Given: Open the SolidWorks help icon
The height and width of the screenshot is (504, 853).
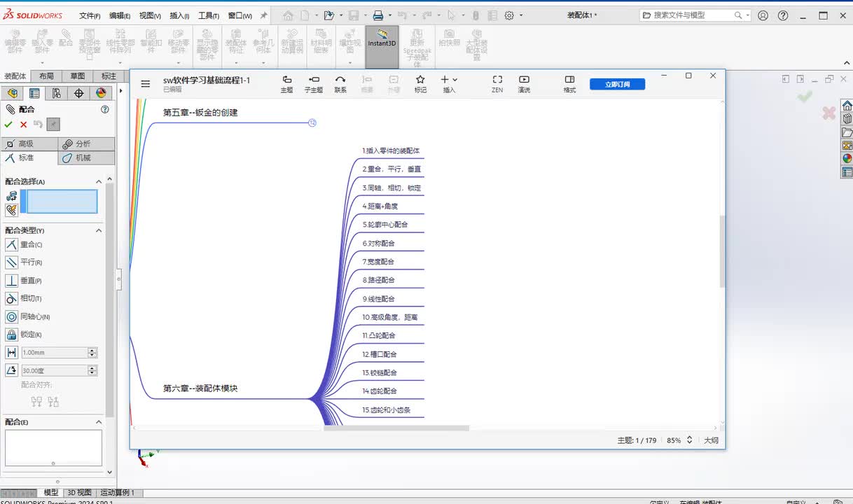Looking at the screenshot, I should click(783, 15).
